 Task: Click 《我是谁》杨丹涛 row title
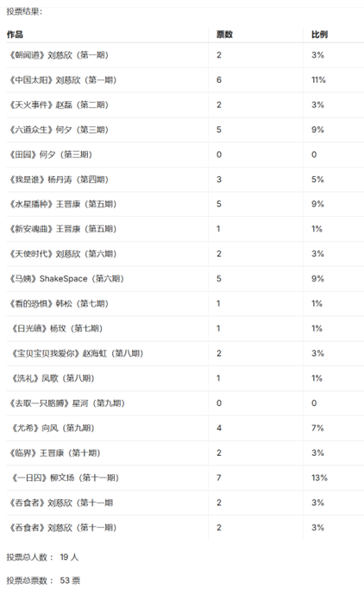pos(59,180)
